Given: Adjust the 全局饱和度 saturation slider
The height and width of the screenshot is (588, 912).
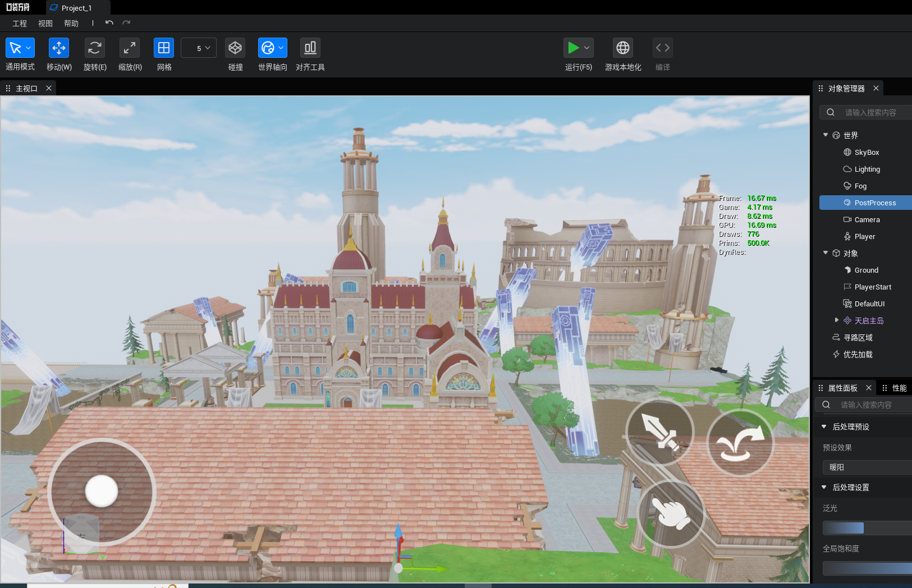Looking at the screenshot, I should (x=867, y=568).
